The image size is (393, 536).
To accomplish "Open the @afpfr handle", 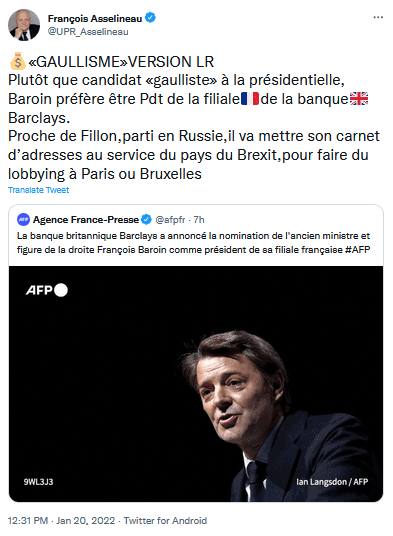I will coord(170,219).
